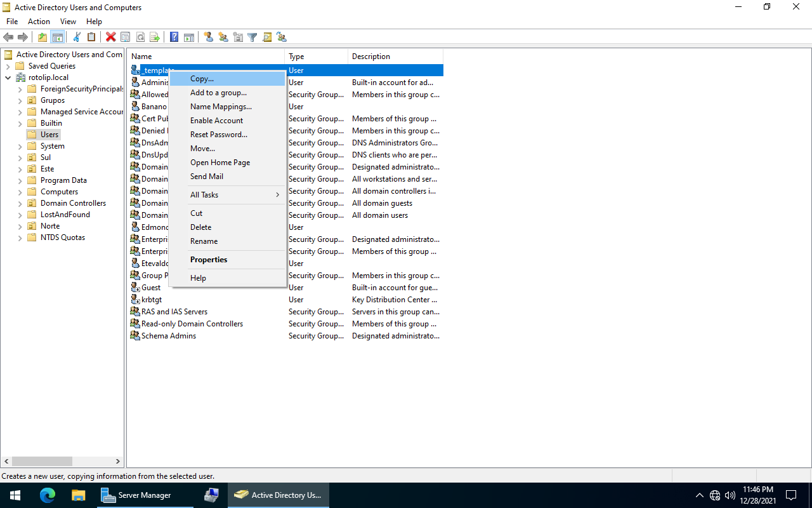Choose Copy... from the context menu

202,79
